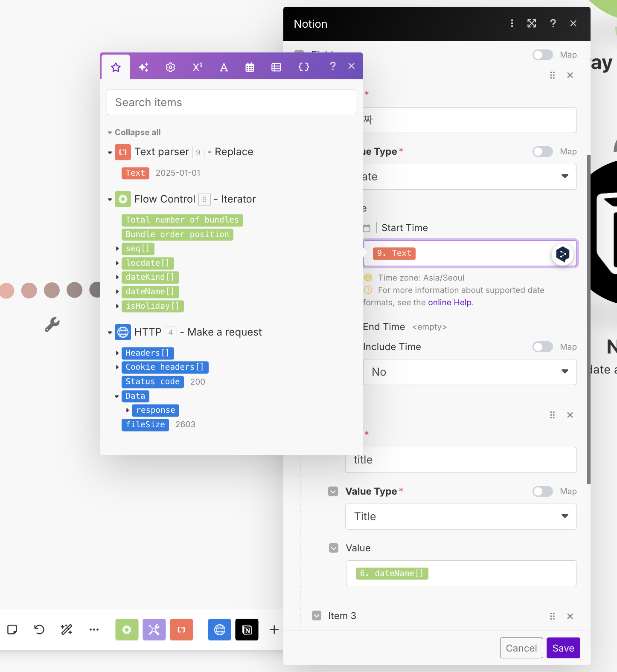Insert the fileSize pill
Image resolution: width=617 pixels, height=672 pixels.
(x=145, y=425)
